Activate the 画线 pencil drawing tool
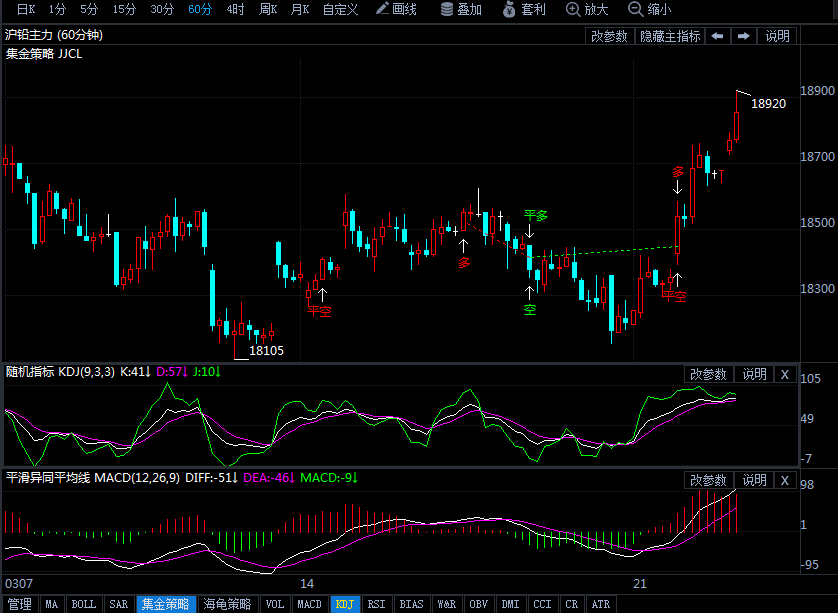The width and height of the screenshot is (838, 613). tap(396, 9)
